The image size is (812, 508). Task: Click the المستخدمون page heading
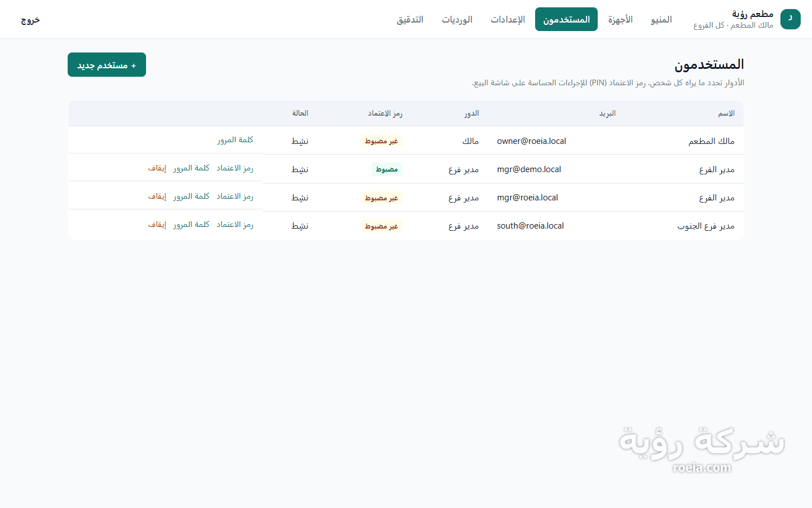tap(709, 64)
